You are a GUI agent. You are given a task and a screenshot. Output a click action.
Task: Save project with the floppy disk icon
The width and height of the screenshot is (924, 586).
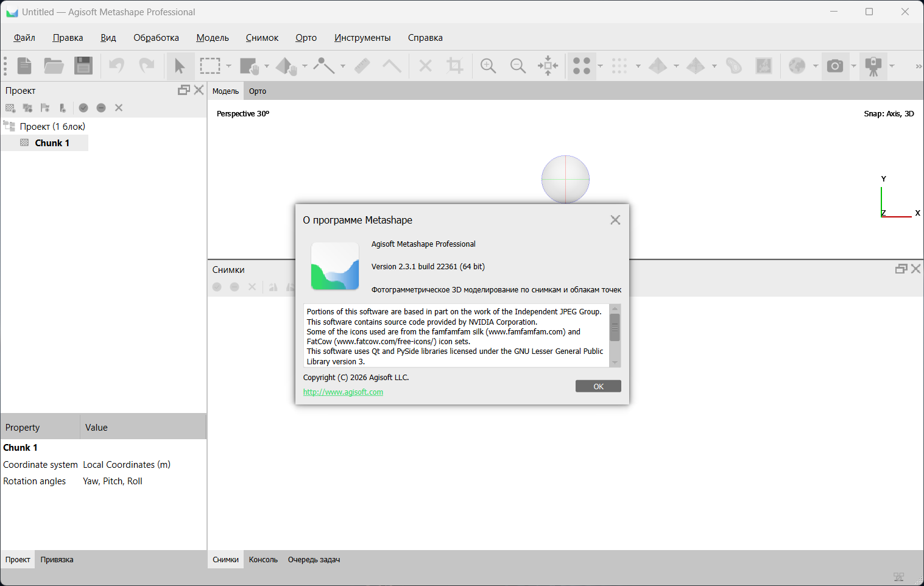tap(83, 66)
